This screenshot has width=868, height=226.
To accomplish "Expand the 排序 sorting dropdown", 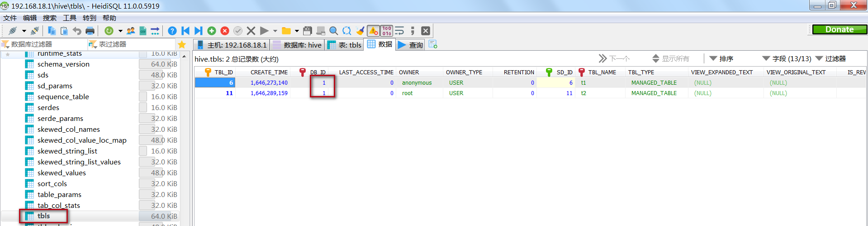I will (x=721, y=58).
